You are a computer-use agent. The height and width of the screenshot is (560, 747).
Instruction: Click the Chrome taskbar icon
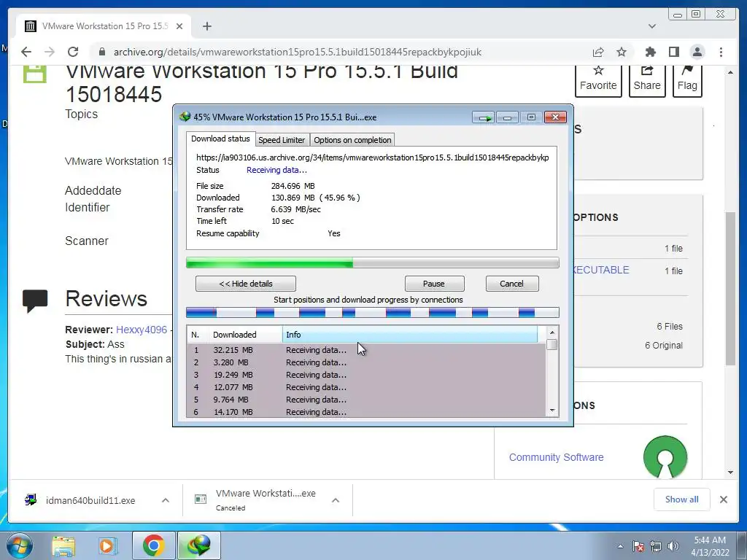pos(153,545)
